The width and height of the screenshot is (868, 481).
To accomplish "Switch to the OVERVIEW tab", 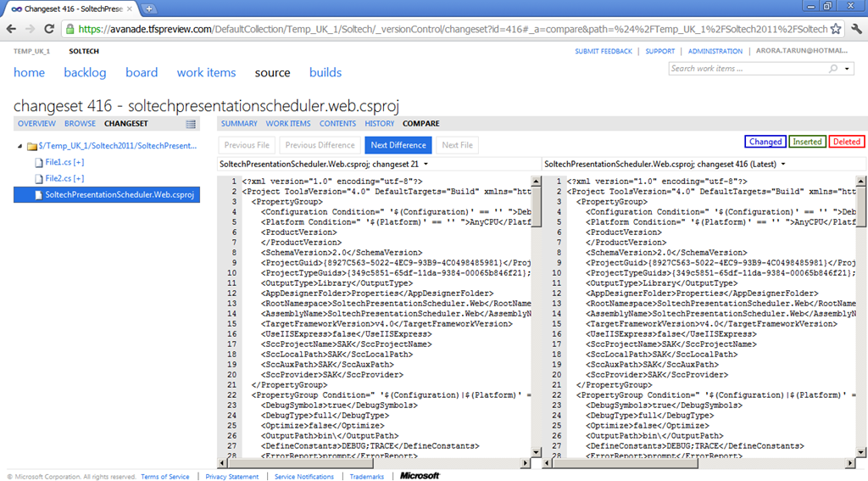I will click(x=36, y=124).
